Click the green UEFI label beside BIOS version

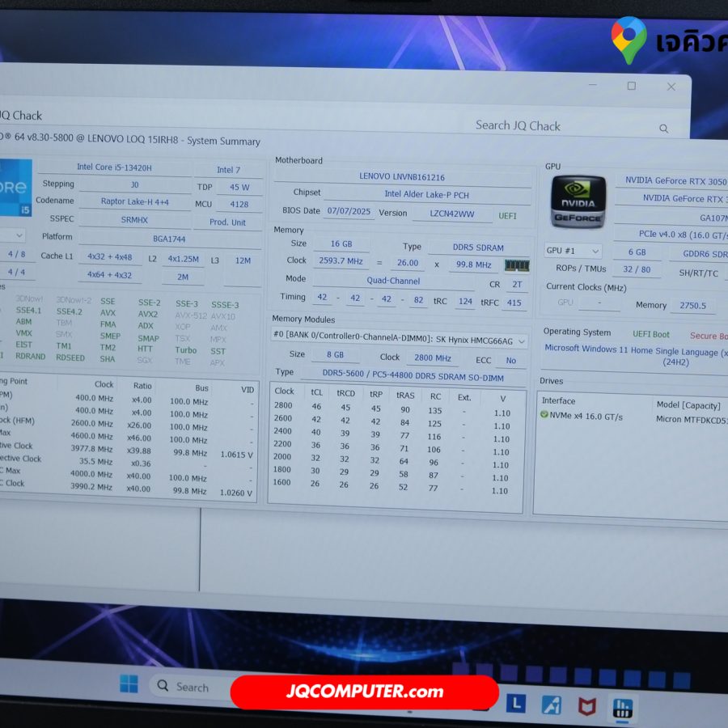pyautogui.click(x=507, y=216)
